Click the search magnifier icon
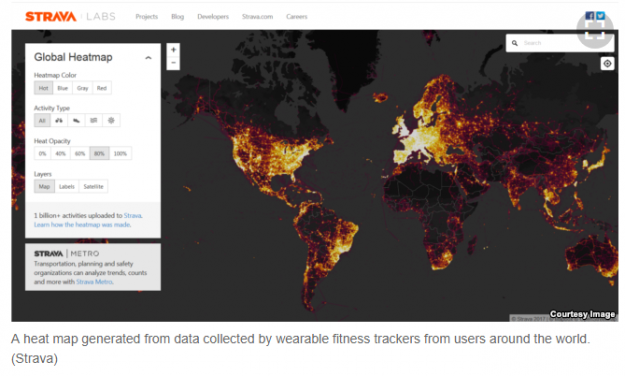 point(515,43)
